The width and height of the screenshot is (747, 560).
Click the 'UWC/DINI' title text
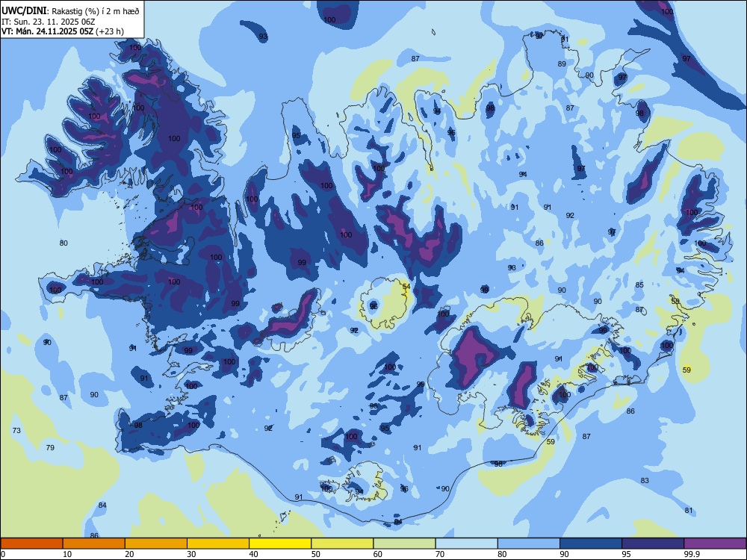tap(24, 11)
